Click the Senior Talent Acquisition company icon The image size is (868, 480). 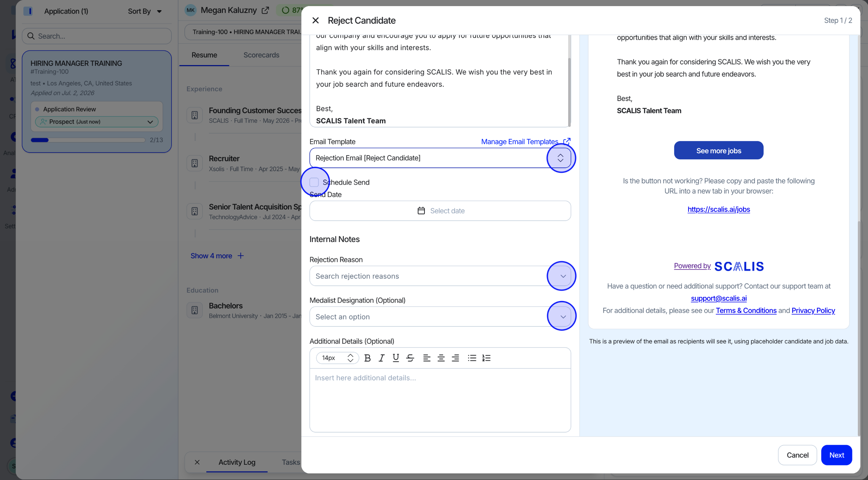tap(194, 212)
